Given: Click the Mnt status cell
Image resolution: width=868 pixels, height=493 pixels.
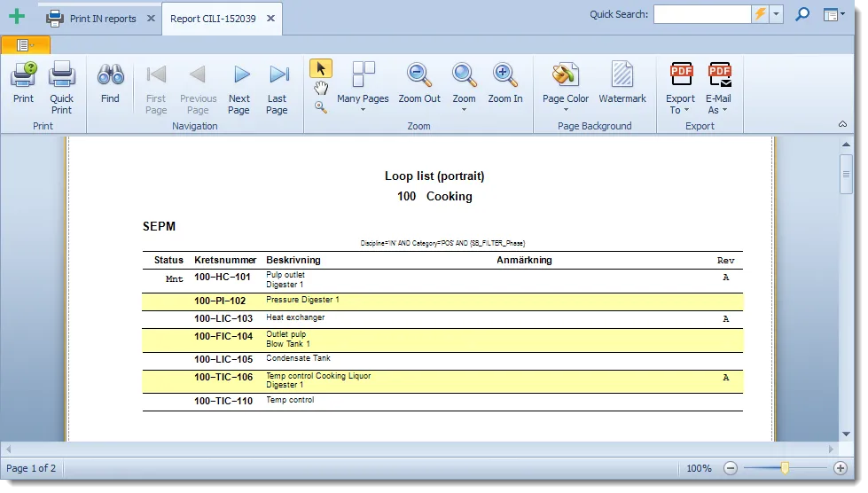Looking at the screenshot, I should (174, 279).
